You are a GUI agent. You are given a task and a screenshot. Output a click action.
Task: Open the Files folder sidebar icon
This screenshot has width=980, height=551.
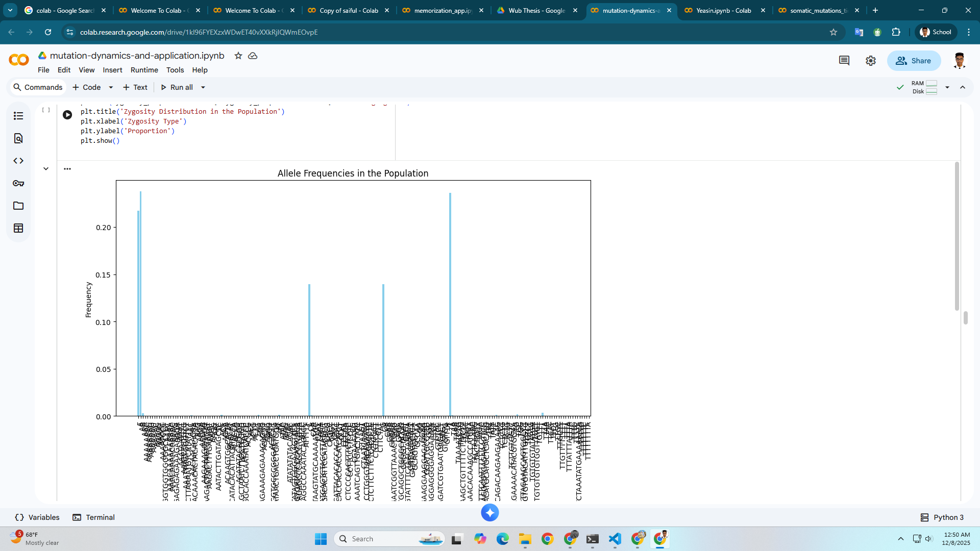(18, 206)
